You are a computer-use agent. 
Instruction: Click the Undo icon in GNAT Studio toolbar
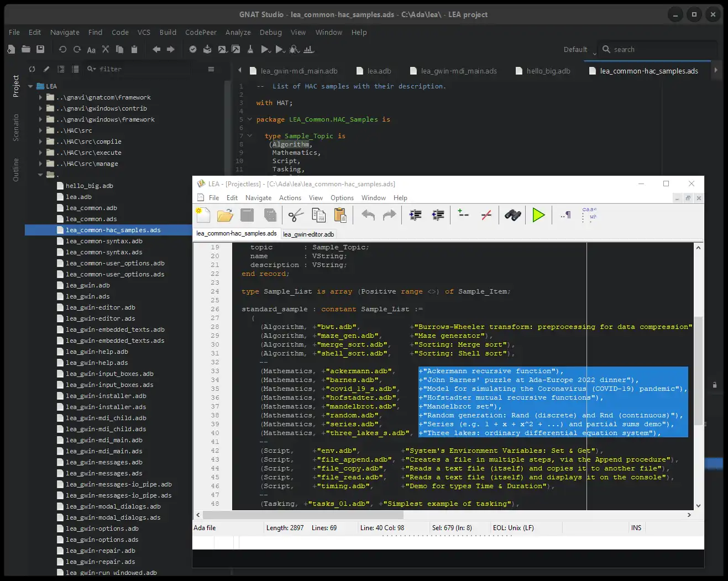62,49
